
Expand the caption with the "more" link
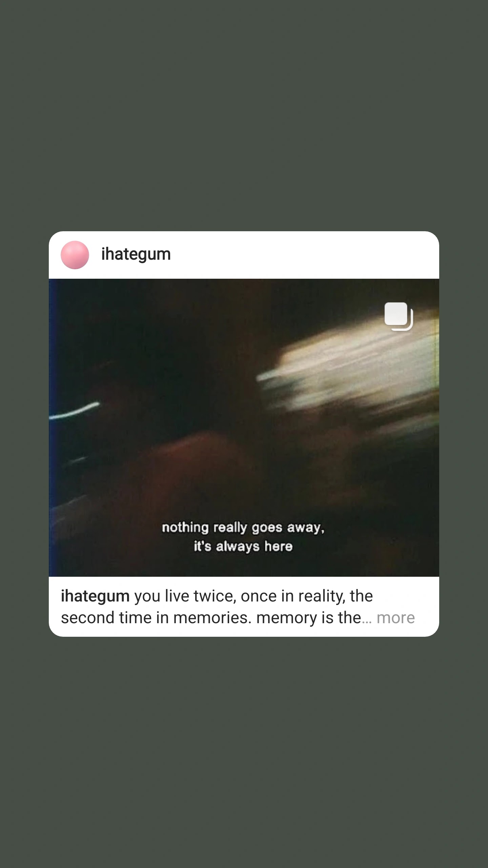click(x=395, y=618)
